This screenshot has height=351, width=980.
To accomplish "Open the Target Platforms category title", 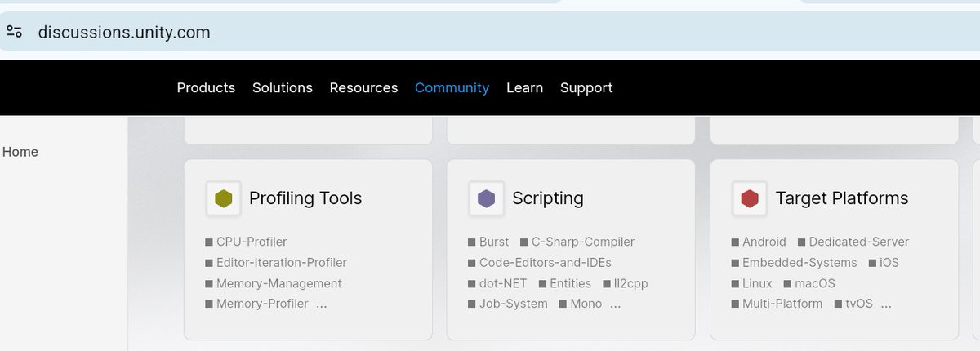I will (842, 198).
